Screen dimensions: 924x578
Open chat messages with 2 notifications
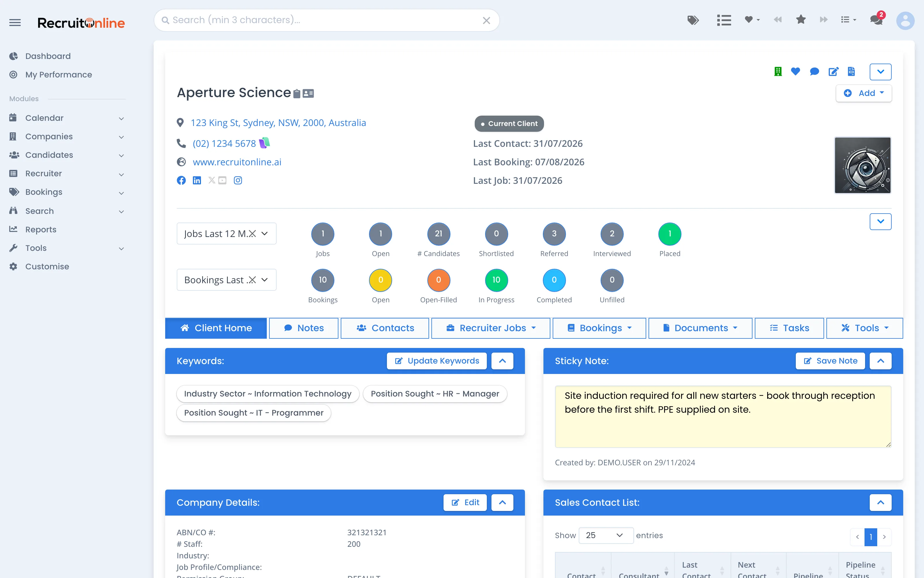877,19
